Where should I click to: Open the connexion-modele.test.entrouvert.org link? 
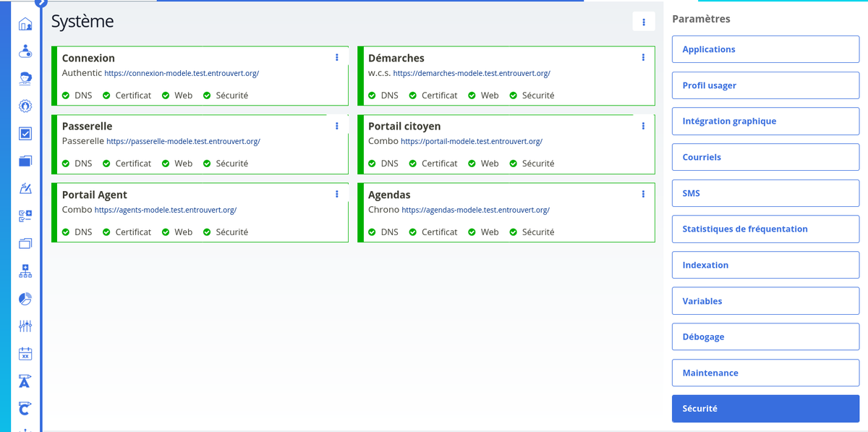pyautogui.click(x=182, y=74)
